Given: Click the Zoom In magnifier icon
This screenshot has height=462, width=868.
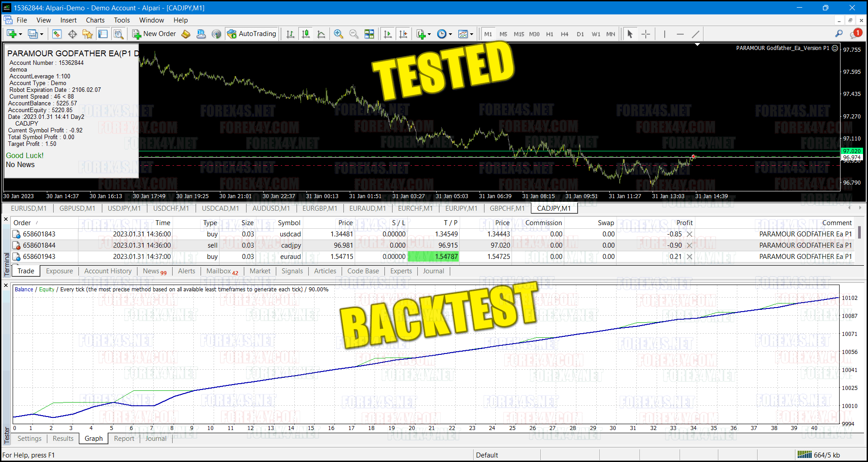Looking at the screenshot, I should point(338,34).
